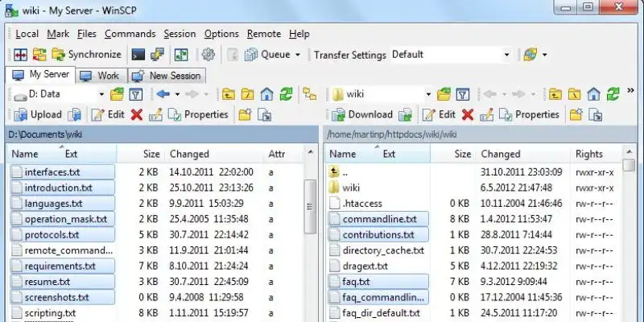The image size is (644, 322).
Task: Open session in PuTTY icon
Action: (x=157, y=55)
